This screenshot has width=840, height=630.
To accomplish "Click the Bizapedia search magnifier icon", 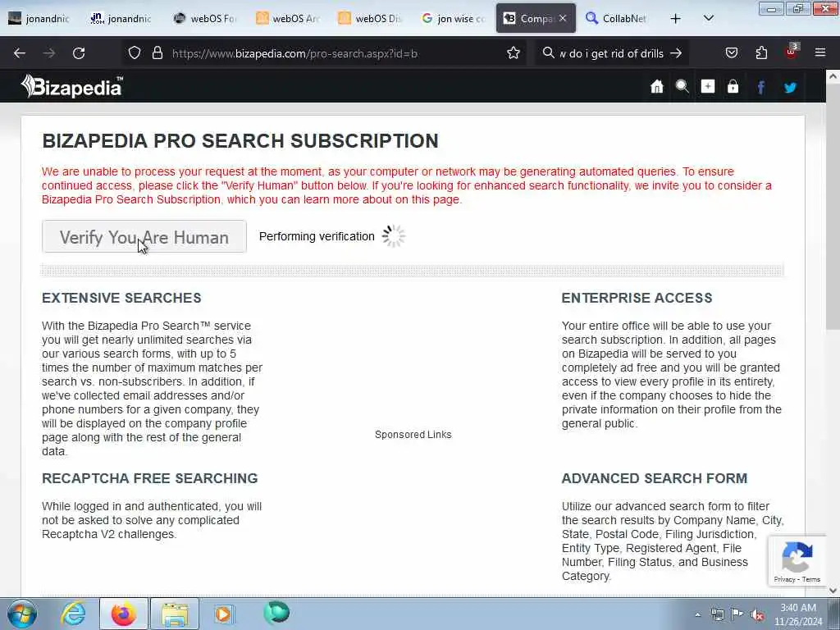I will (682, 87).
